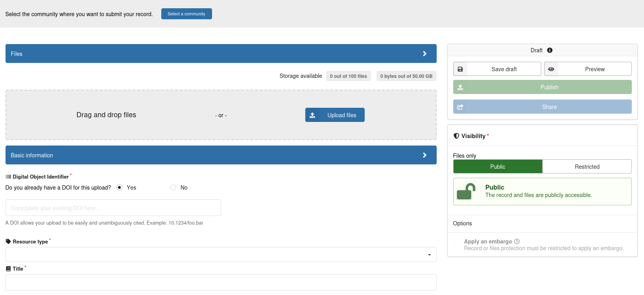The image size is (644, 295).
Task: Select Yes for existing DOI
Action: coord(120,188)
